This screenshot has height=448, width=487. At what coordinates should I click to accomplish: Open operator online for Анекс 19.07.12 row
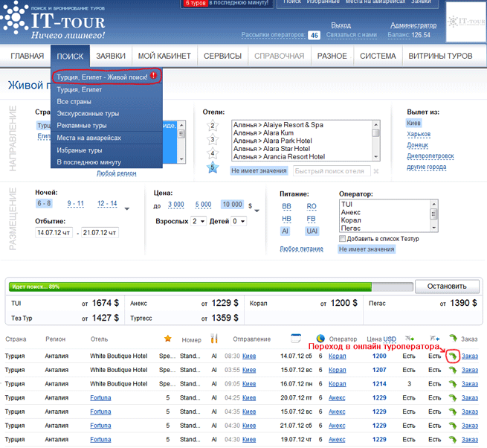453,439
